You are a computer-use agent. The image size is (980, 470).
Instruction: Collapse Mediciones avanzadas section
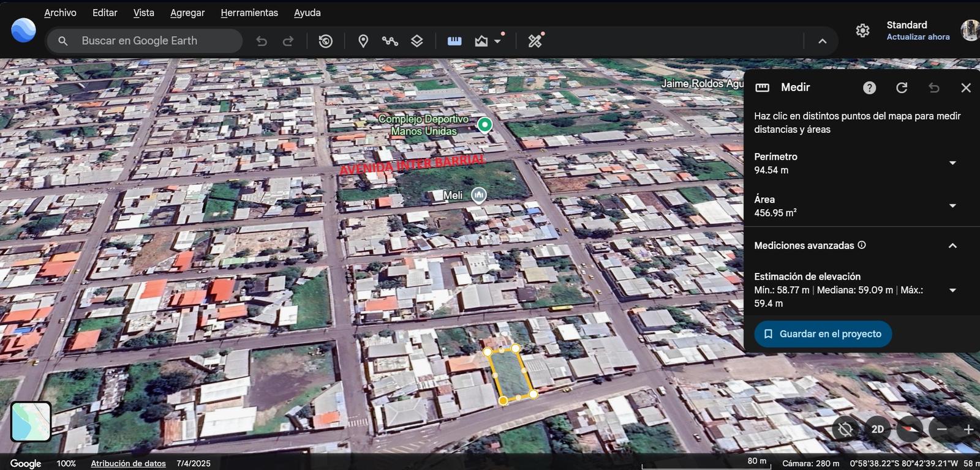click(x=952, y=245)
